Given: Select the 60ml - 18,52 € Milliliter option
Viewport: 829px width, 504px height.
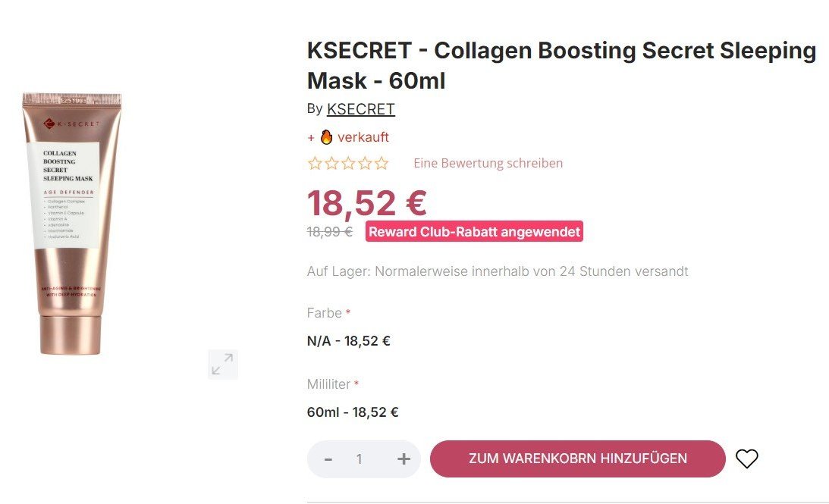Looking at the screenshot, I should (353, 412).
